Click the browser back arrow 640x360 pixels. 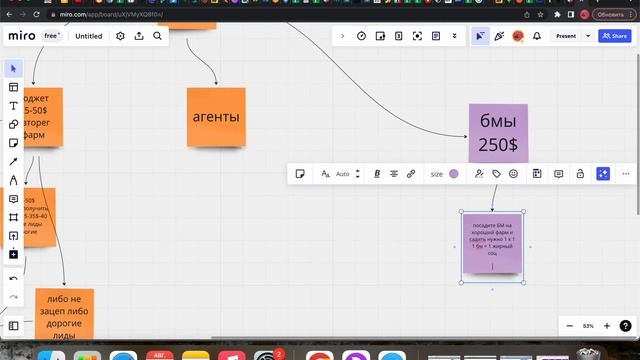(x=9, y=14)
